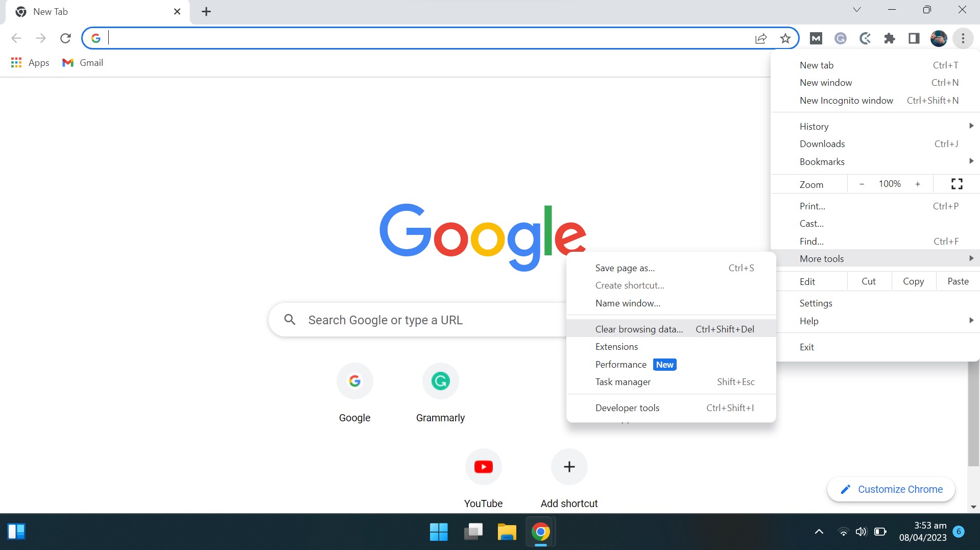Open File Explorer from the taskbar
Viewport: 980px width, 550px height.
(x=507, y=532)
